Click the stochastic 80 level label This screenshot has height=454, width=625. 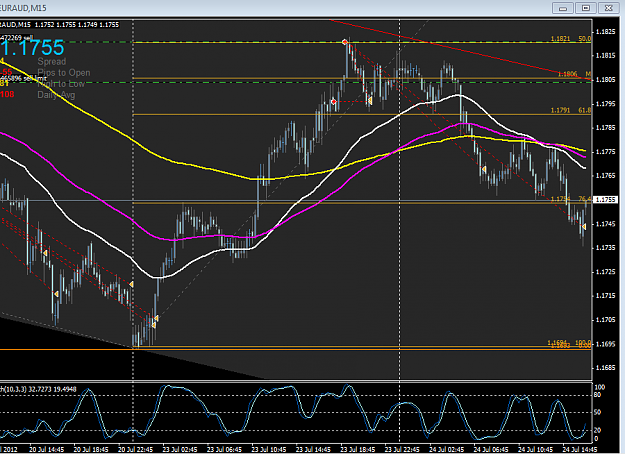point(597,395)
